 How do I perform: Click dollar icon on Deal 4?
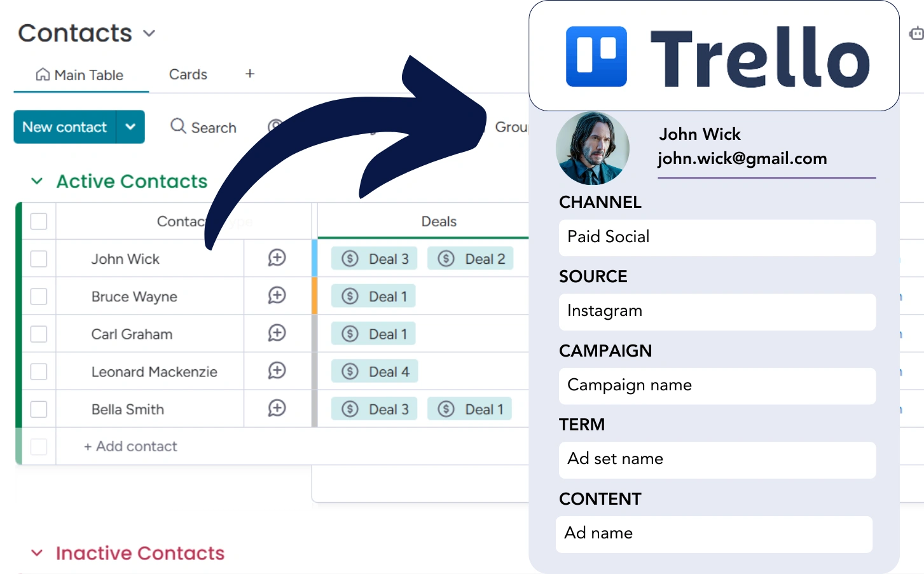coord(350,371)
